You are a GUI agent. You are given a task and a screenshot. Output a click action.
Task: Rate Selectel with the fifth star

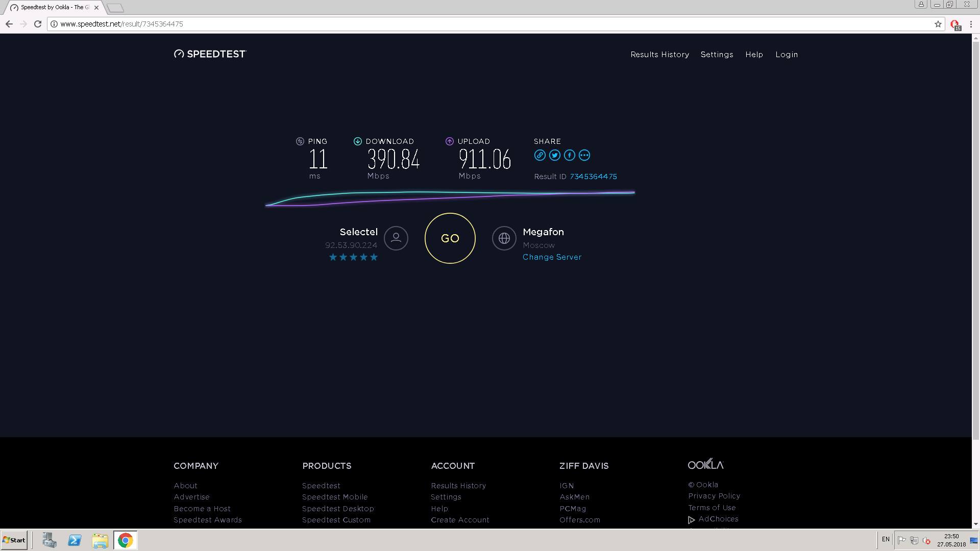tap(374, 257)
